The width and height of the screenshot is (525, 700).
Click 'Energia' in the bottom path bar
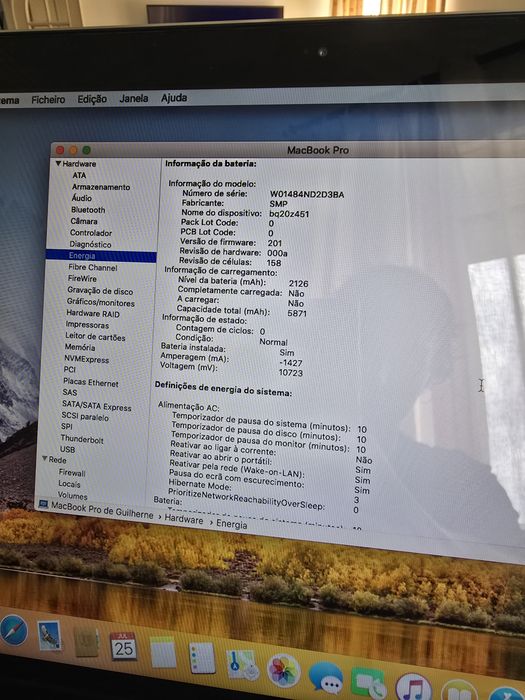click(x=232, y=524)
